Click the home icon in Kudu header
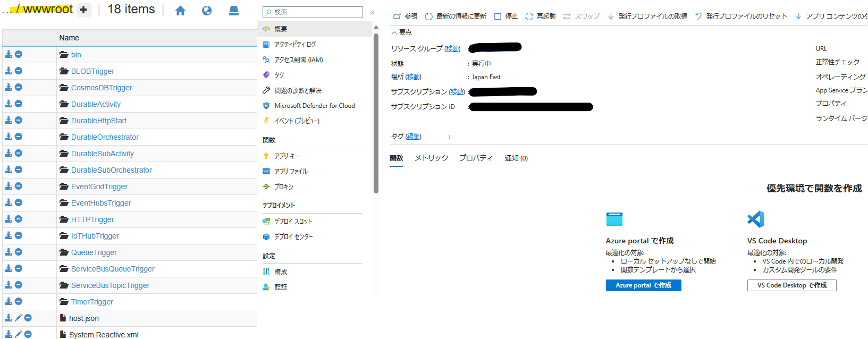The image size is (868, 339). tap(180, 11)
